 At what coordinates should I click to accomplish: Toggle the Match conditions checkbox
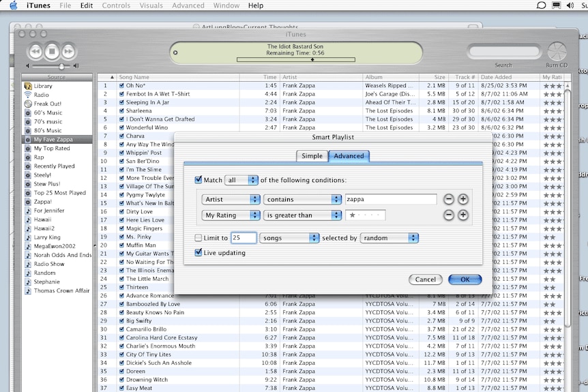click(x=199, y=180)
